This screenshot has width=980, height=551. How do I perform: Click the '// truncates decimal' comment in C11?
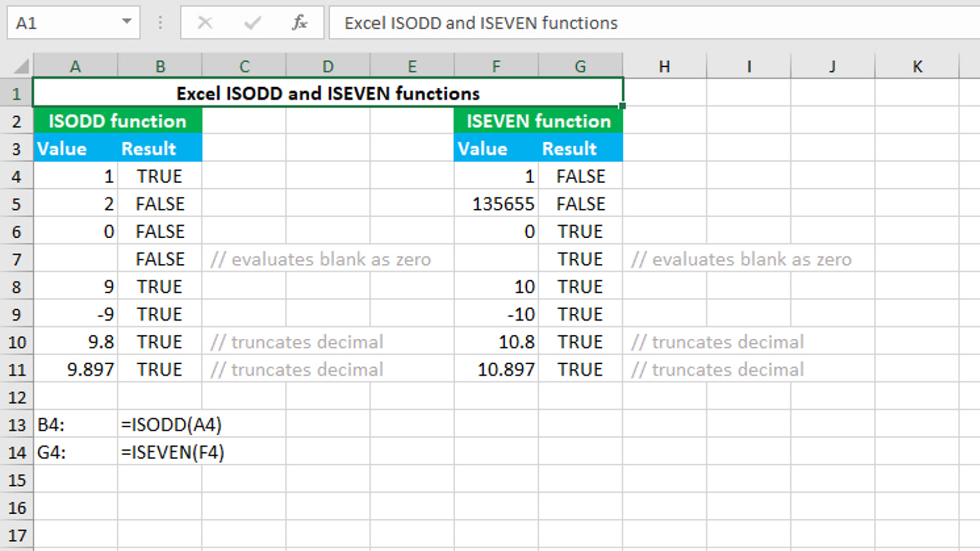[297, 370]
